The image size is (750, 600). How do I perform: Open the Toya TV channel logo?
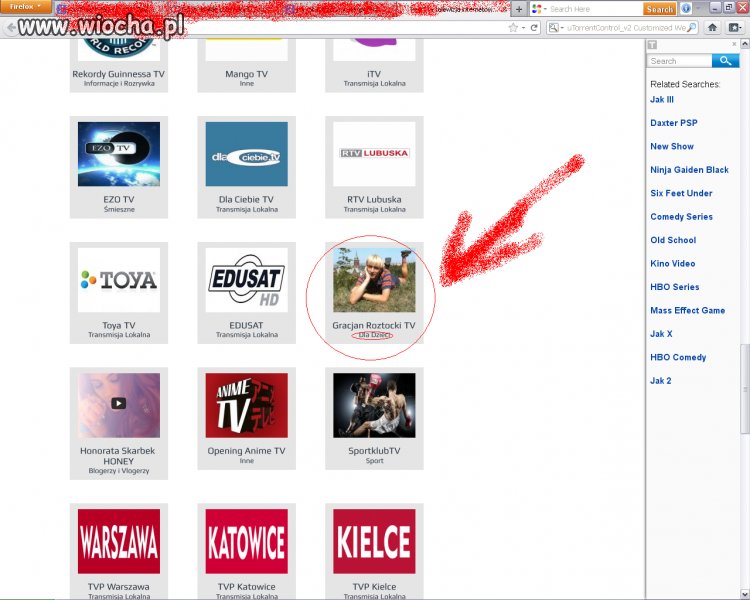click(x=119, y=280)
